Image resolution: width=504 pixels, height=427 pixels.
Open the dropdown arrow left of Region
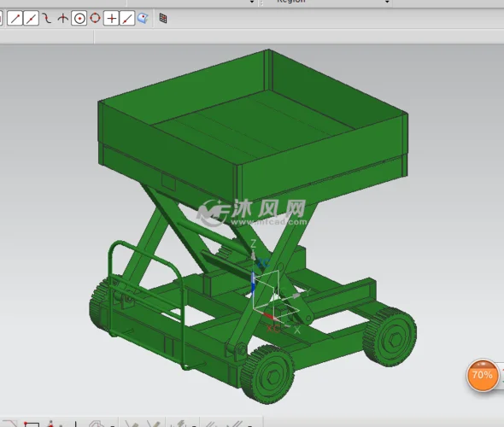(252, 2)
